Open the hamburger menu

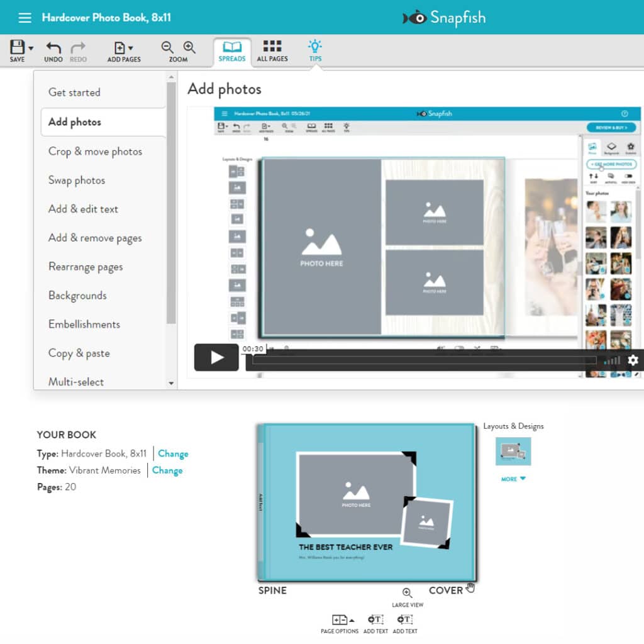point(25,18)
